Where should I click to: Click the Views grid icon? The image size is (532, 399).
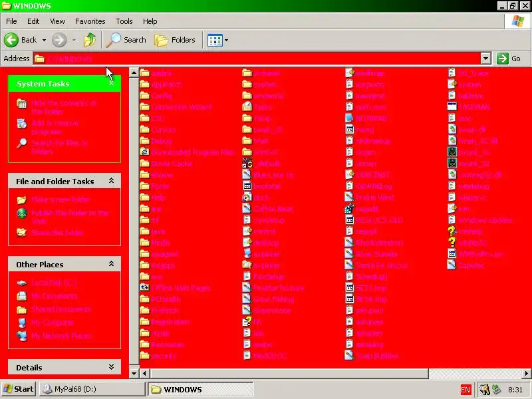tap(215, 40)
